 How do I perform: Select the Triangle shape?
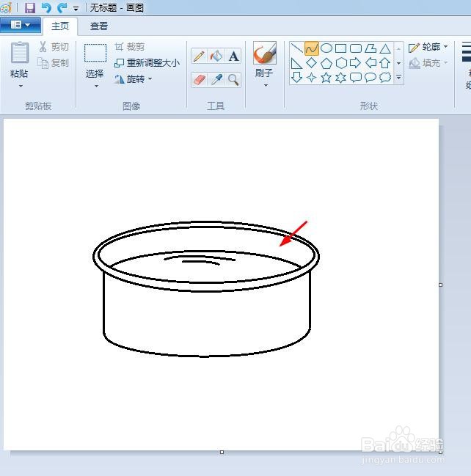(x=385, y=48)
